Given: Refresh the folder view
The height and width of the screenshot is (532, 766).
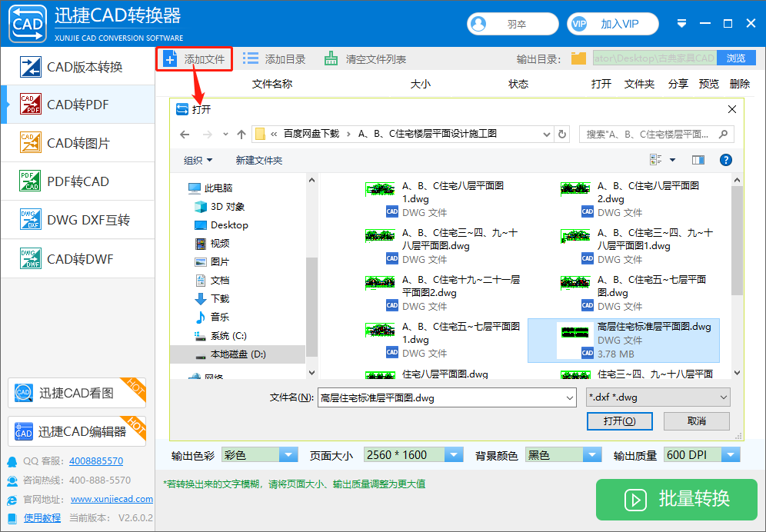Looking at the screenshot, I should click(x=561, y=134).
